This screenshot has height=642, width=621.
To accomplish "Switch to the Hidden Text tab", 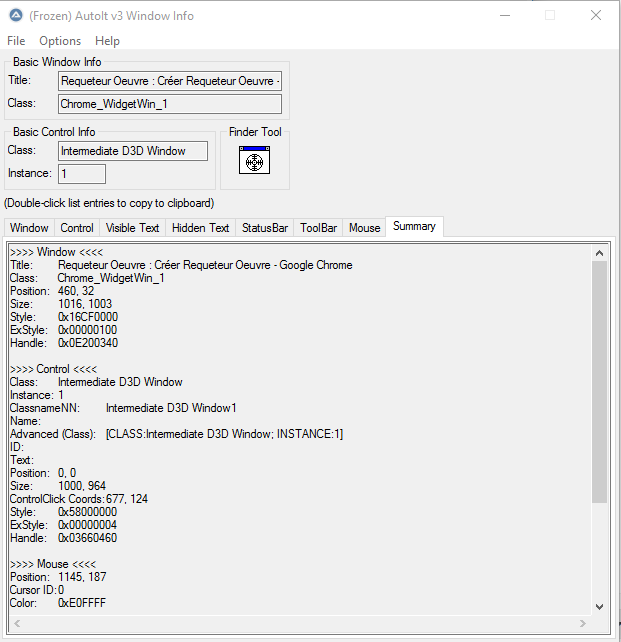I will coord(200,228).
